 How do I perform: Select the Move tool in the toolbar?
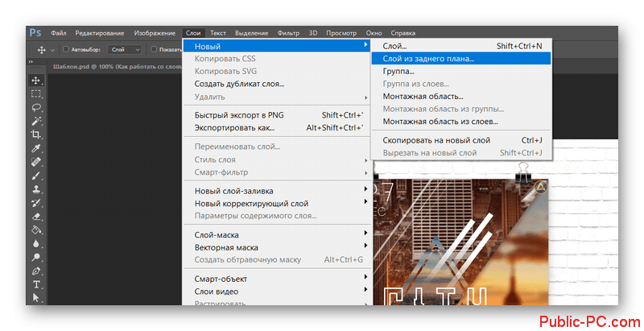click(36, 81)
